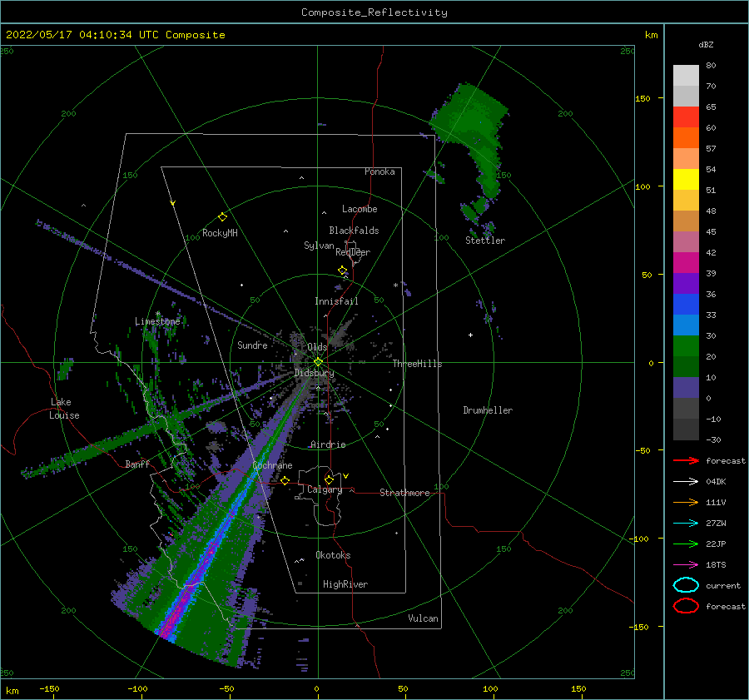Click the red forecast arrow in legend

(686, 460)
